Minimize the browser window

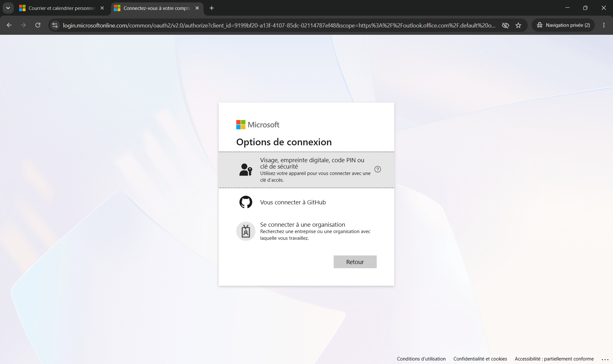(x=567, y=8)
